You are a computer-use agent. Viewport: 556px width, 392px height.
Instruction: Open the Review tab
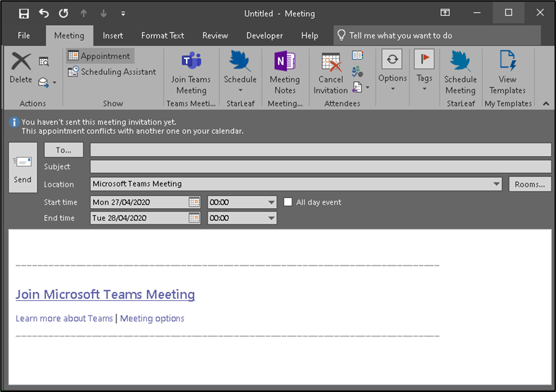point(215,35)
